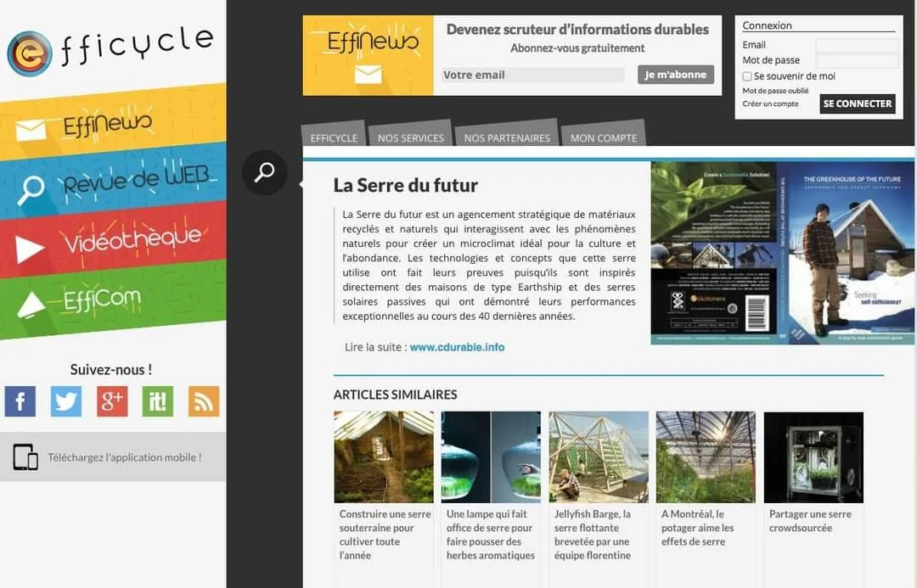Open the lamp greenhouse article thumbnail

point(492,457)
